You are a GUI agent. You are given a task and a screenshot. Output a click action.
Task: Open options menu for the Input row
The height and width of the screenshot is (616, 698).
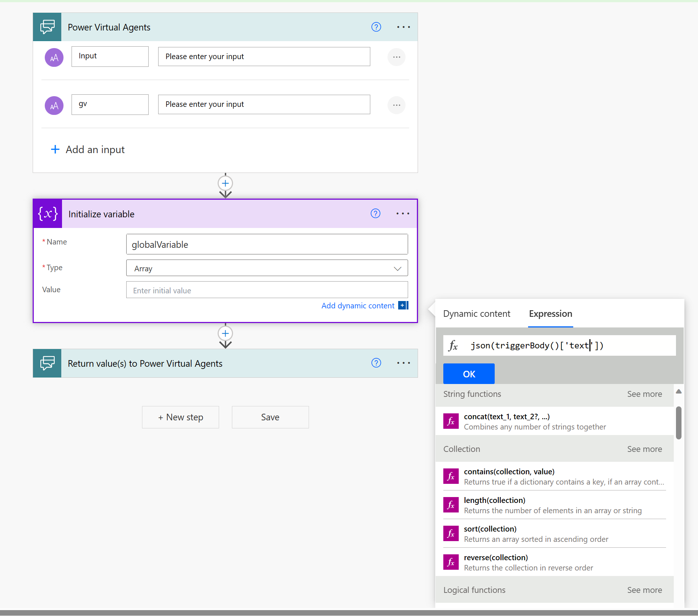pyautogui.click(x=396, y=57)
